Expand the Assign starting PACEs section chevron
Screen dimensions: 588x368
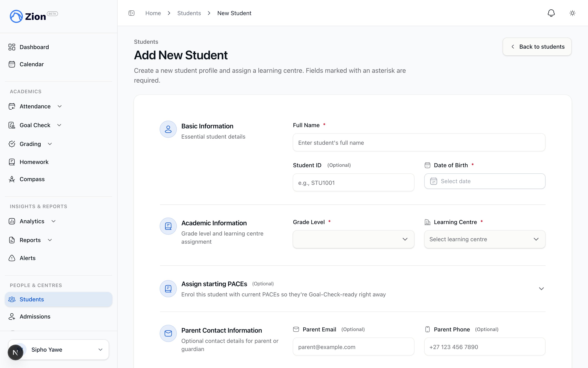541,289
